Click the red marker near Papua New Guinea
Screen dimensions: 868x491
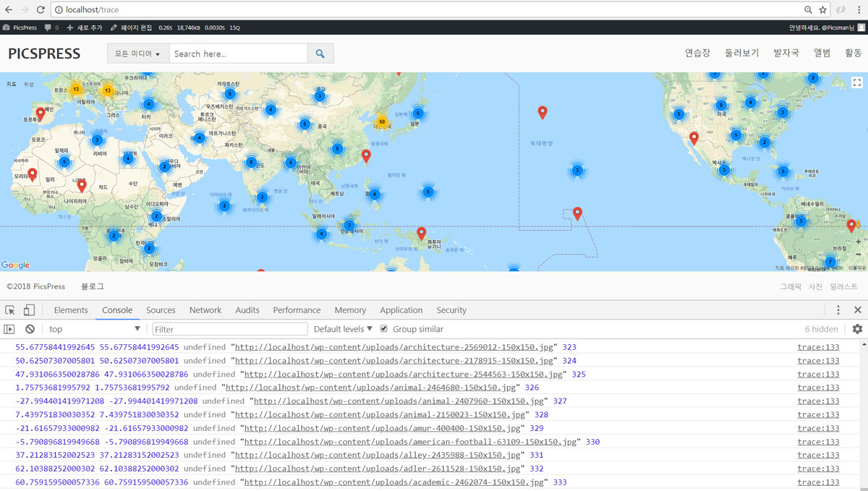tap(422, 233)
